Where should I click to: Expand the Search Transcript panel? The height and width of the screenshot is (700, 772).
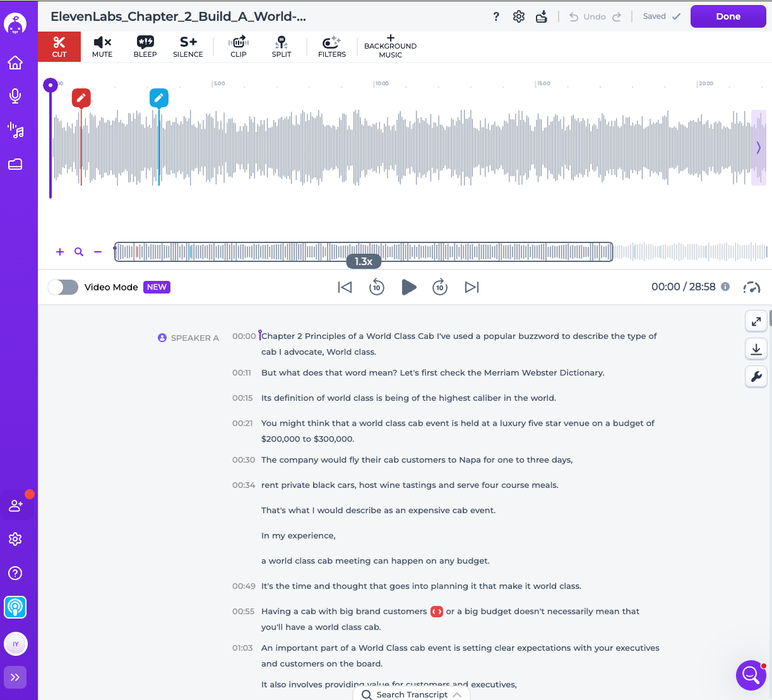[412, 694]
